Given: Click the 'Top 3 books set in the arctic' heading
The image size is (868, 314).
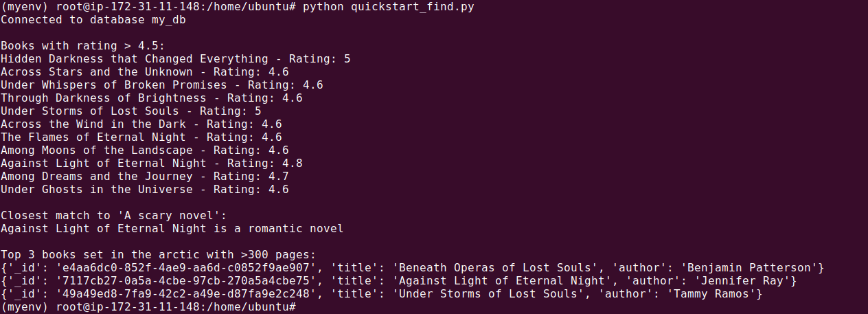Looking at the screenshot, I should tap(158, 255).
